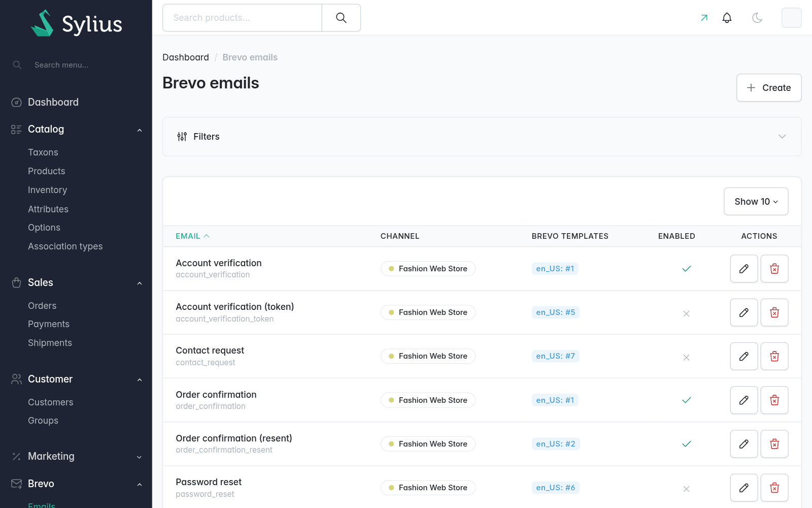812x508 pixels.
Task: Toggle dark mode moon icon
Action: [x=757, y=18]
